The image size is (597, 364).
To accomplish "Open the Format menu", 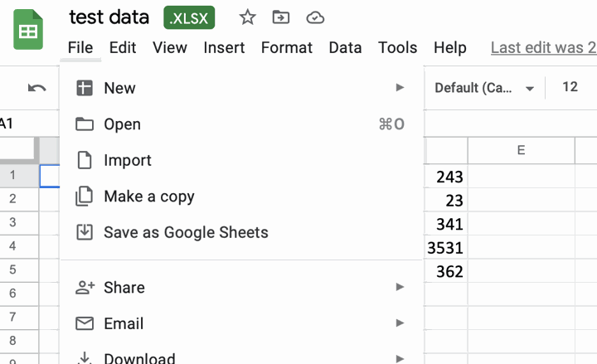I will [x=287, y=47].
